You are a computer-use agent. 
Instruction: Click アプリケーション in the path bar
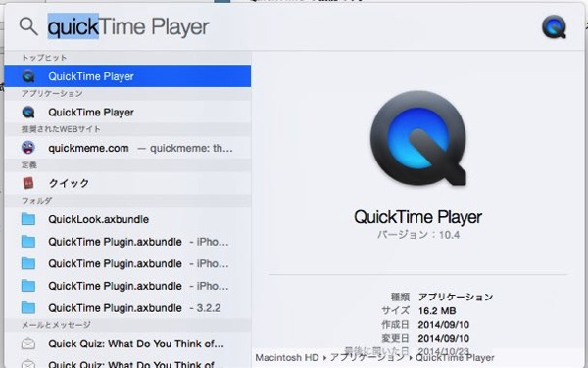pyautogui.click(x=367, y=358)
